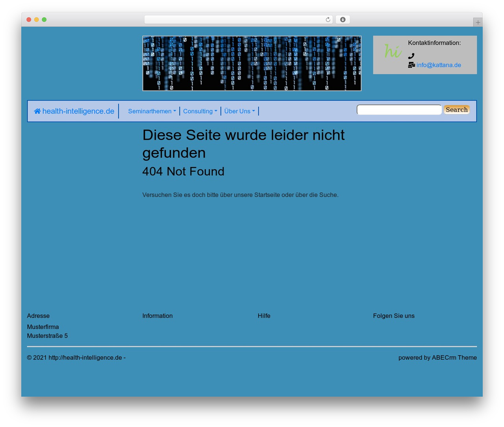Click the Hilfe footer heading
The image size is (504, 427).
(x=264, y=316)
